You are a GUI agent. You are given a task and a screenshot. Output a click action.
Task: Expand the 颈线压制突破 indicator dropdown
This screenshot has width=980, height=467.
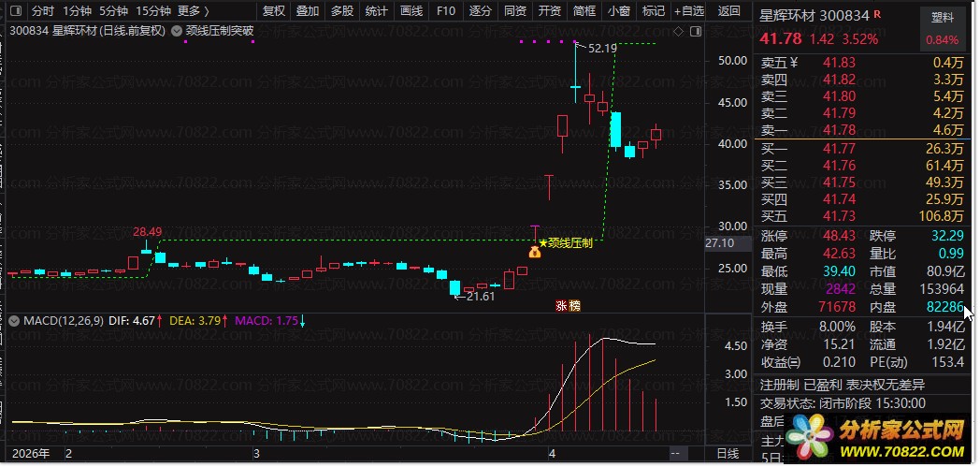176,30
